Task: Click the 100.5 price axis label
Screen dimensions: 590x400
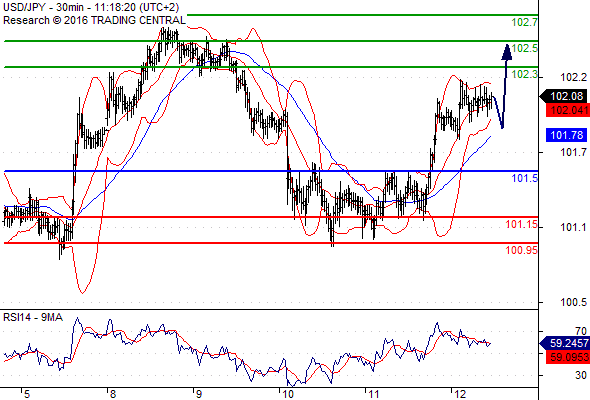Action: click(x=573, y=302)
